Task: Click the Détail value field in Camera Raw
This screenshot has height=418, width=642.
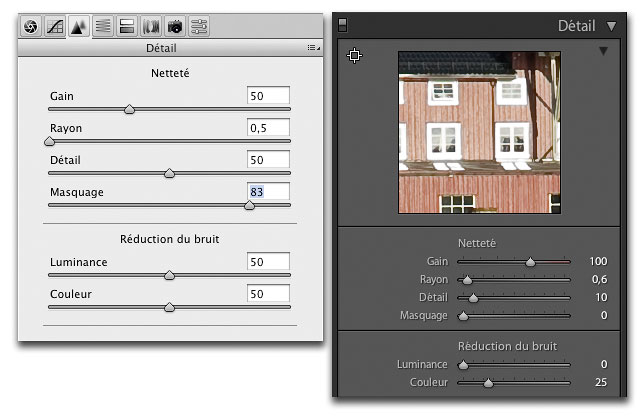Action: tap(268, 160)
